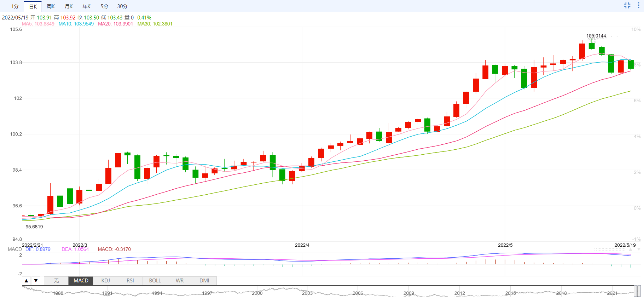Select the 30分 interval tab
644x304 pixels.
coord(122,6)
